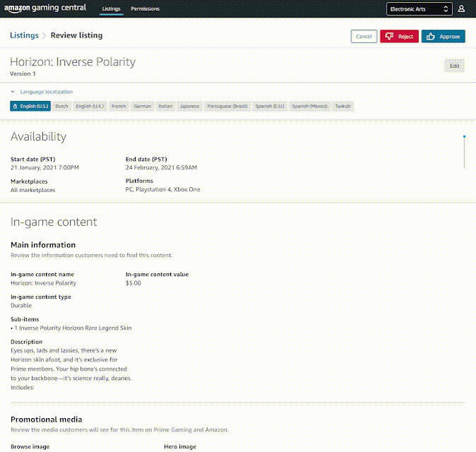
Task: Open the Electronic Arts vendor dropdown
Action: (420, 9)
